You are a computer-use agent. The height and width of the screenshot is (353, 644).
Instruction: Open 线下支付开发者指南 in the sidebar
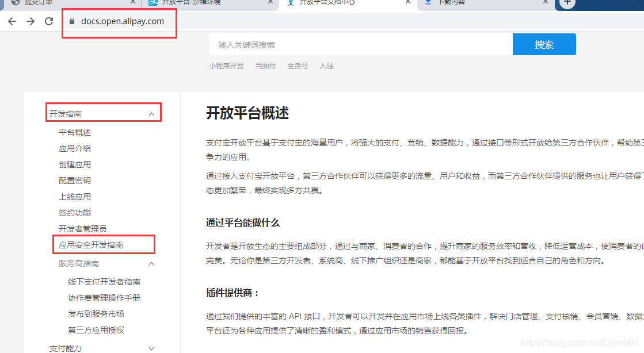click(x=104, y=282)
